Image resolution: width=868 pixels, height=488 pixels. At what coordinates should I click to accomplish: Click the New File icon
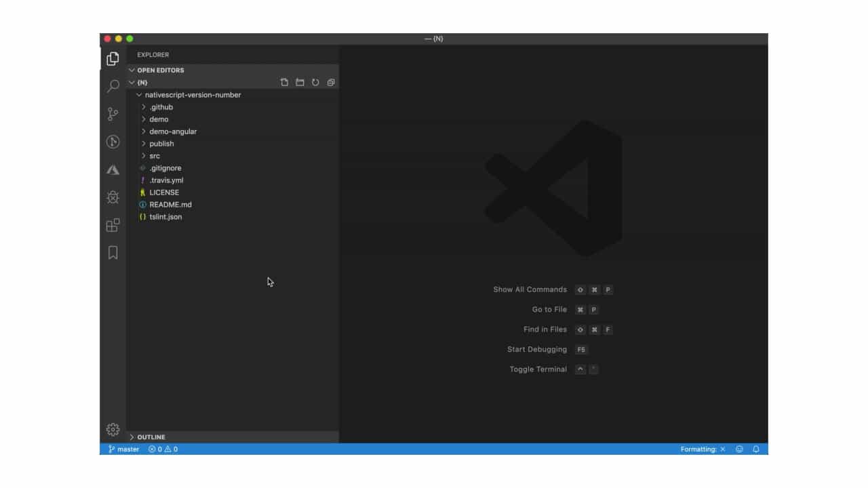point(284,83)
